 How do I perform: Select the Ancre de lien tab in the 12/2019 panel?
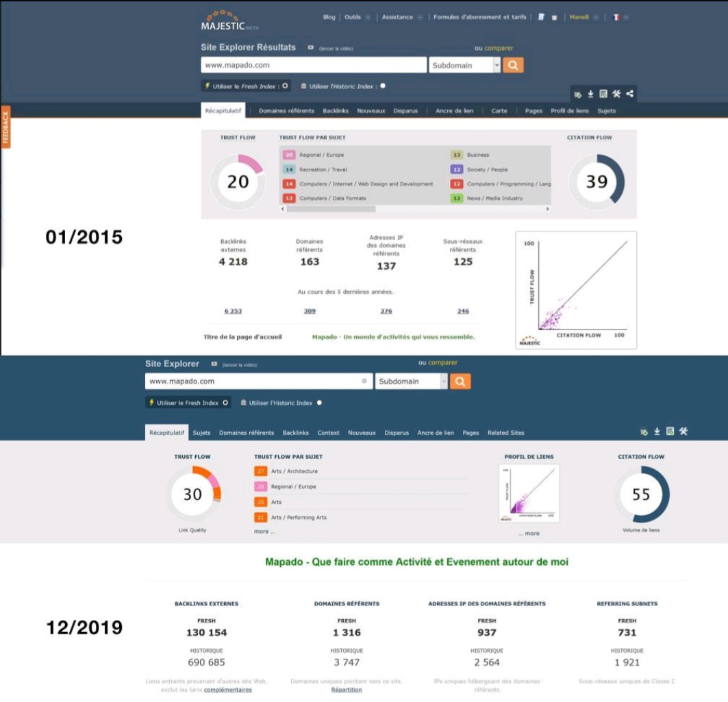tap(436, 433)
